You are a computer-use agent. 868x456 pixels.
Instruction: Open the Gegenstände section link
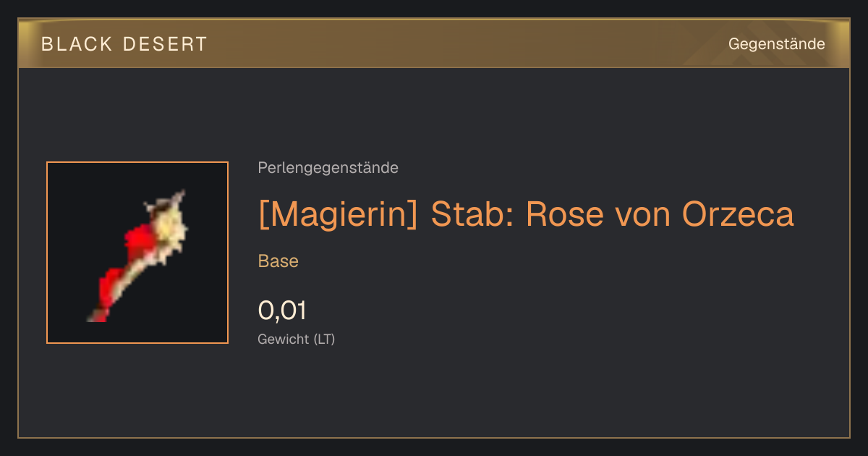[x=776, y=44]
